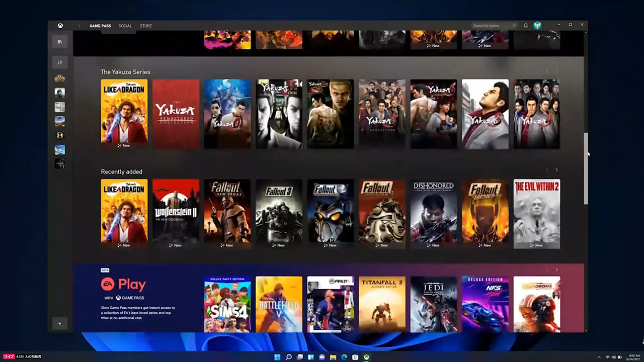The height and width of the screenshot is (362, 644).
Task: Open Microsoft Store from the taskbar
Action: pos(356,357)
